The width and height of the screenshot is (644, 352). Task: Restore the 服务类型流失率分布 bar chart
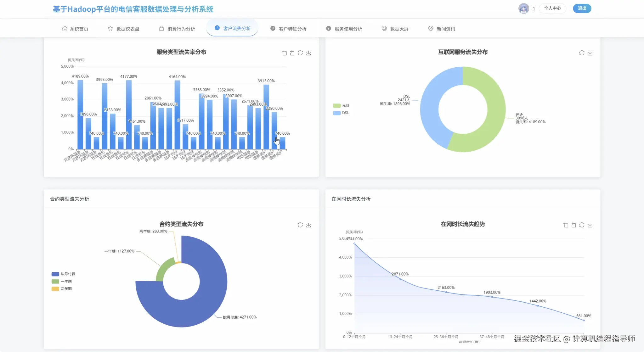coord(300,53)
